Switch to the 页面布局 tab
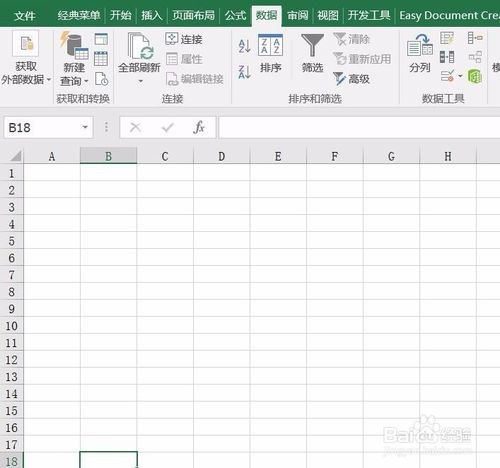The width and height of the screenshot is (500, 468). point(193,15)
